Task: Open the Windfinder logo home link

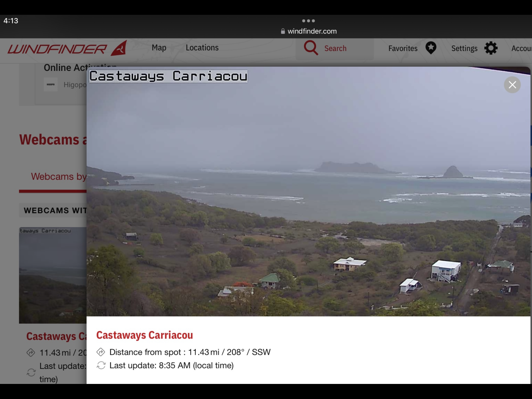Action: [67, 48]
